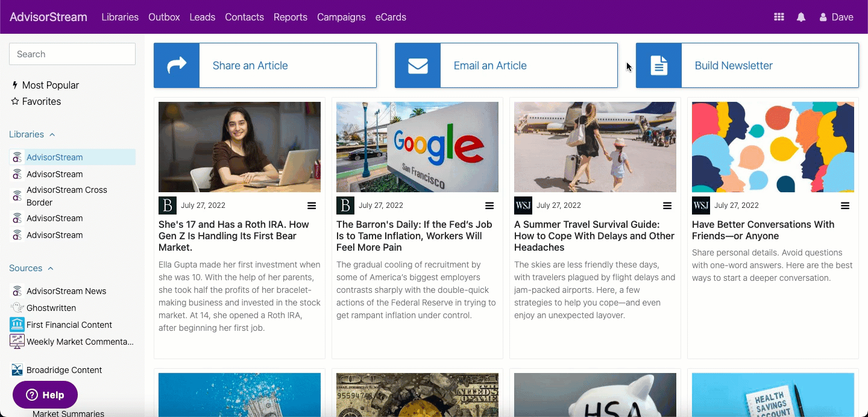Click the date on the Roth IRA article
868x417 pixels.
(203, 205)
